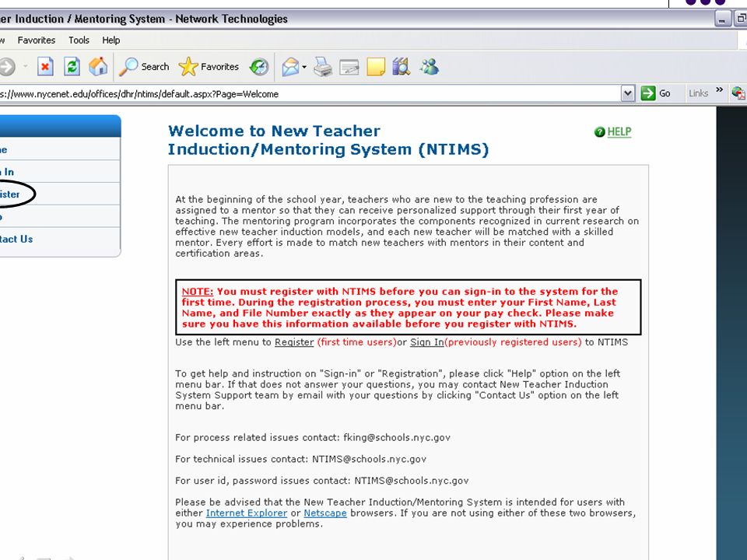
Task: Click the password issues contact NTIMS@schools.nyc.gov
Action: [412, 481]
